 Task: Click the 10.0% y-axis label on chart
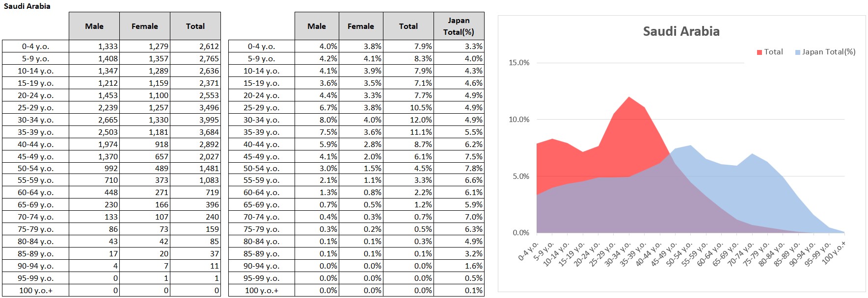519,120
